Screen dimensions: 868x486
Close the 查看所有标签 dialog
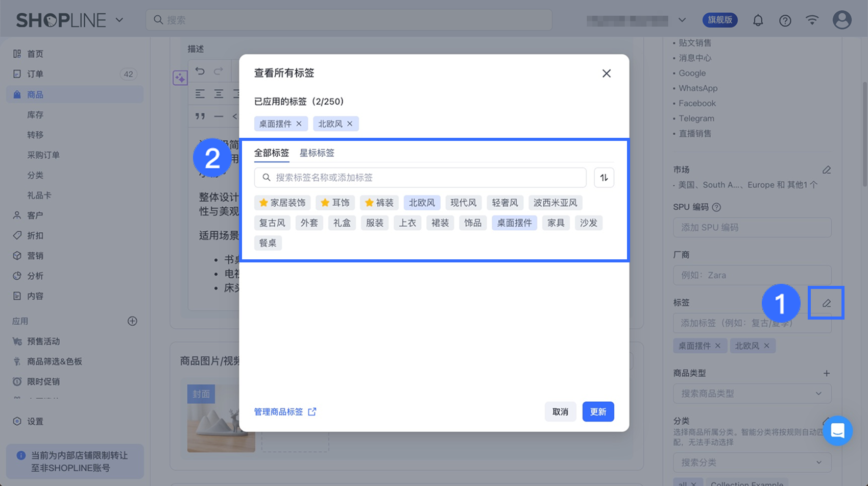606,74
